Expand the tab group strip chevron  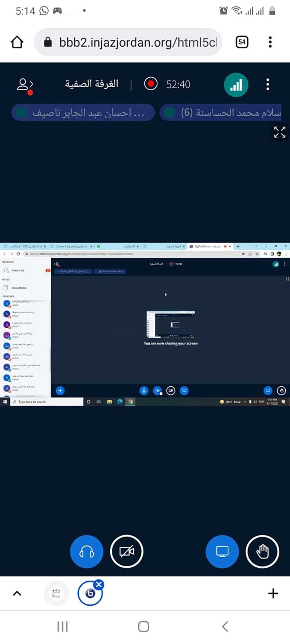[x=17, y=593]
